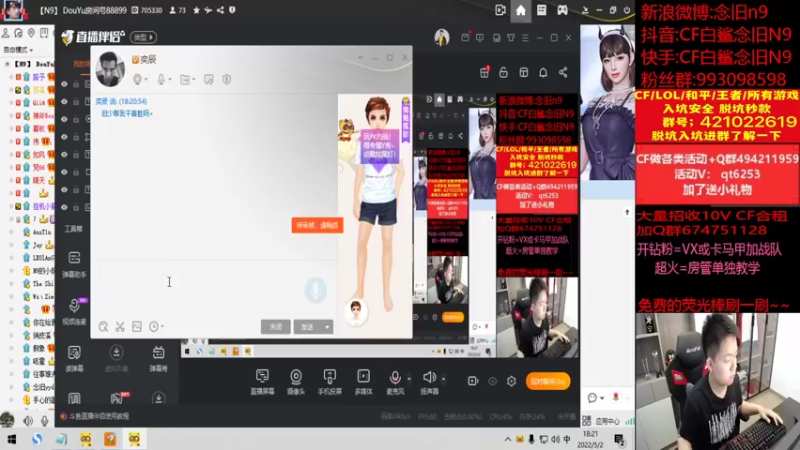Viewport: 800px width, 450px height.
Task: Open settings gear in the streaming bar
Action: click(x=511, y=381)
